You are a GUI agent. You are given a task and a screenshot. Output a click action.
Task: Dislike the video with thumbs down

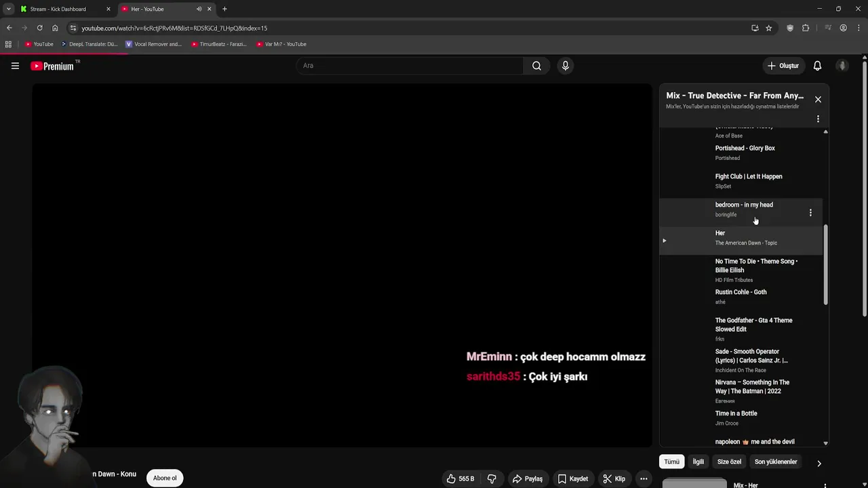coord(492,479)
